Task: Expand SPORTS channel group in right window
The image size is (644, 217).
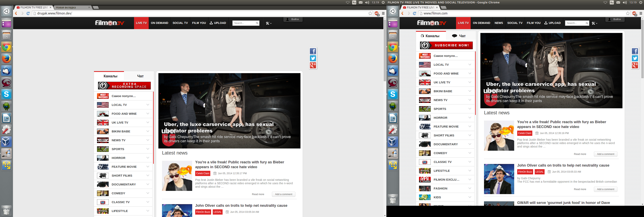Action: (x=470, y=109)
